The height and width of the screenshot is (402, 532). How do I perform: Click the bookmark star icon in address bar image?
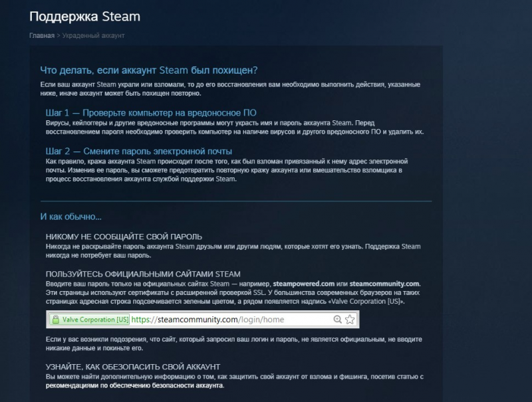click(x=350, y=320)
